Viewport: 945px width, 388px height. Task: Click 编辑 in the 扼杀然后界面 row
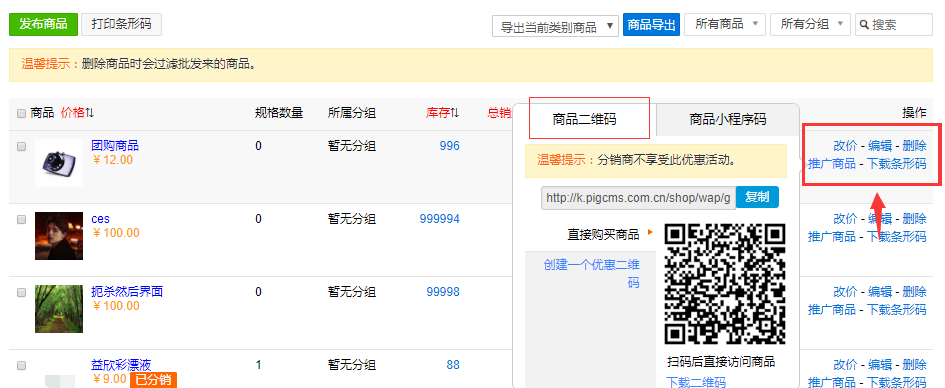880,292
